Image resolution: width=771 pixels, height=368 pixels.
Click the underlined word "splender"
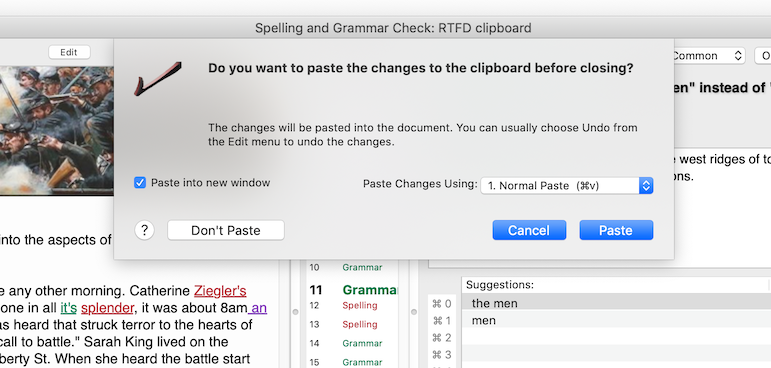[x=107, y=308]
